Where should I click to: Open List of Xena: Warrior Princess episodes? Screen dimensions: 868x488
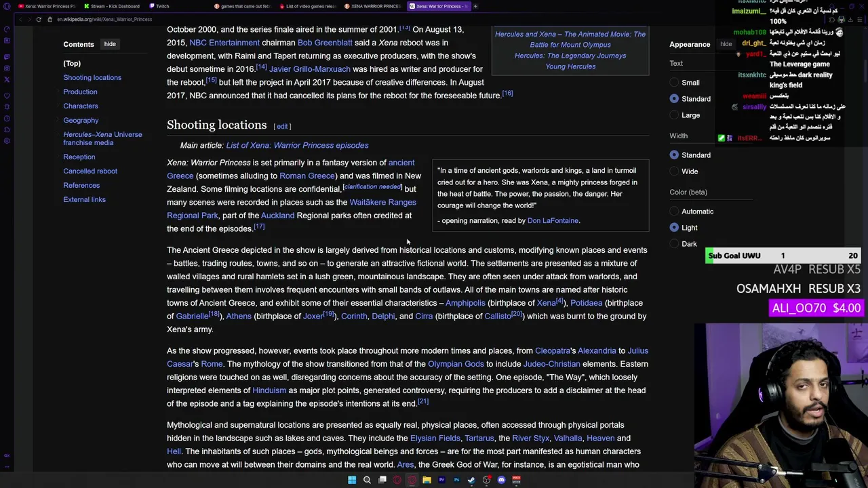coord(297,145)
